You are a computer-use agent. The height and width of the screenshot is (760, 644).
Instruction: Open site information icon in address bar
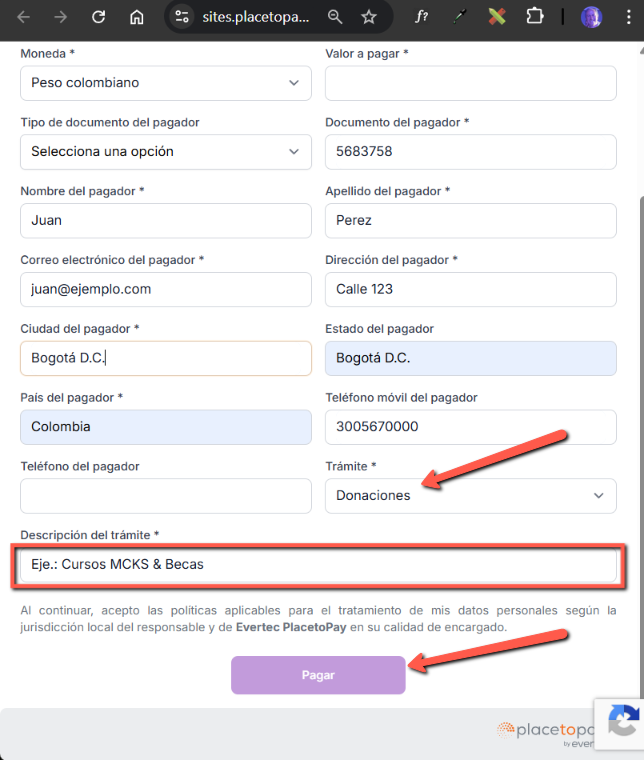coord(181,17)
